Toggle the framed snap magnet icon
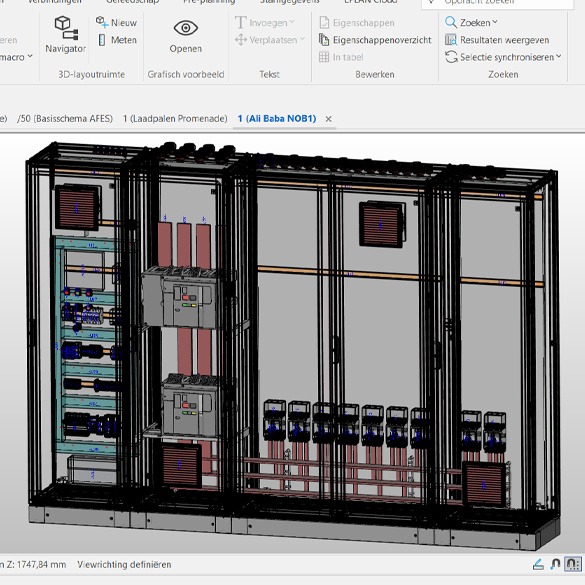Viewport: 585px width, 585px height. click(573, 564)
